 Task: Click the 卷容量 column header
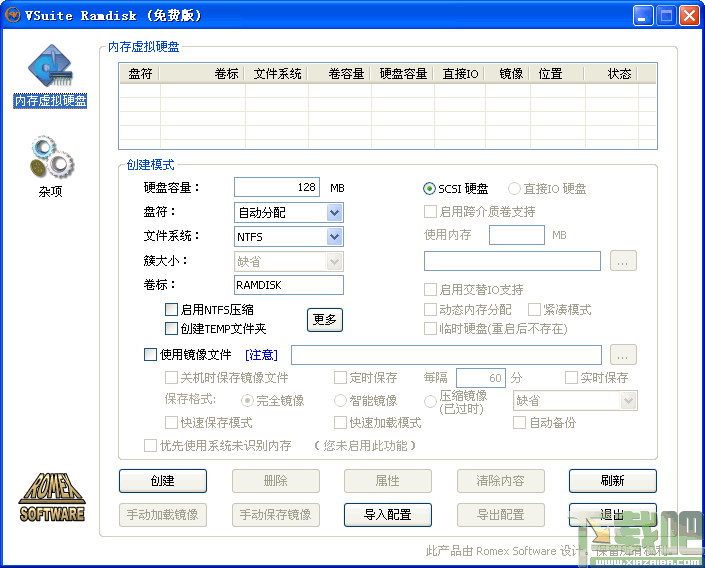[339, 73]
